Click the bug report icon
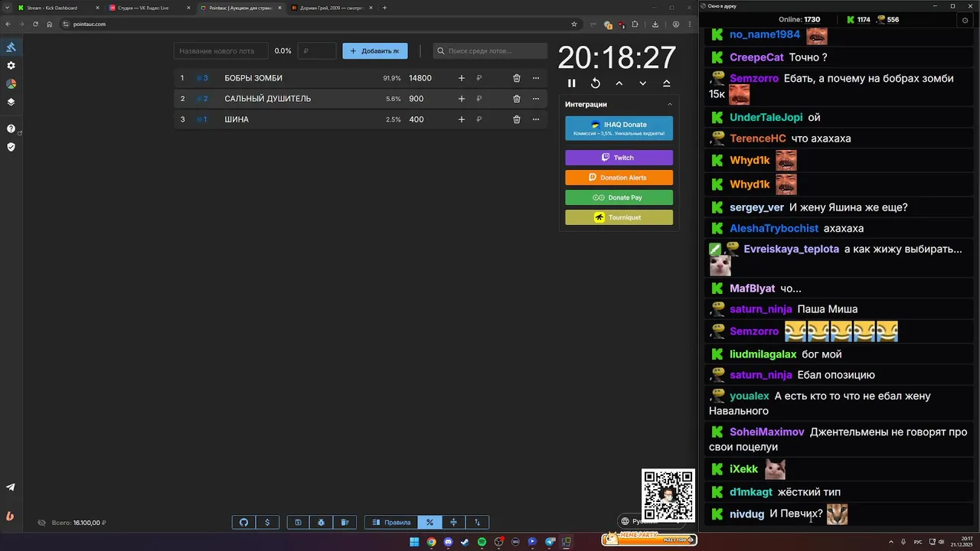The image size is (980, 551). click(321, 523)
